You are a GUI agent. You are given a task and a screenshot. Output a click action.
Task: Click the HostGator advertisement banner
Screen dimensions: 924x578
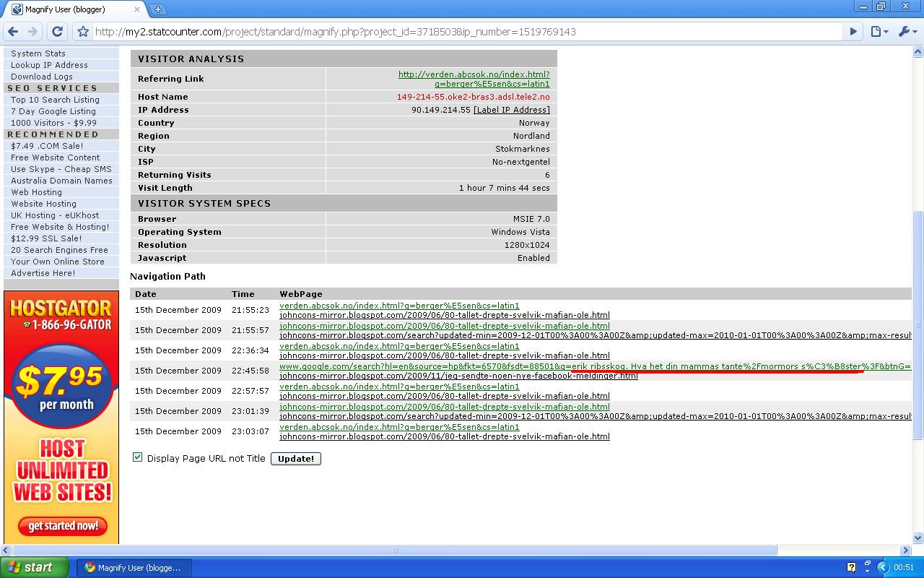(61, 417)
